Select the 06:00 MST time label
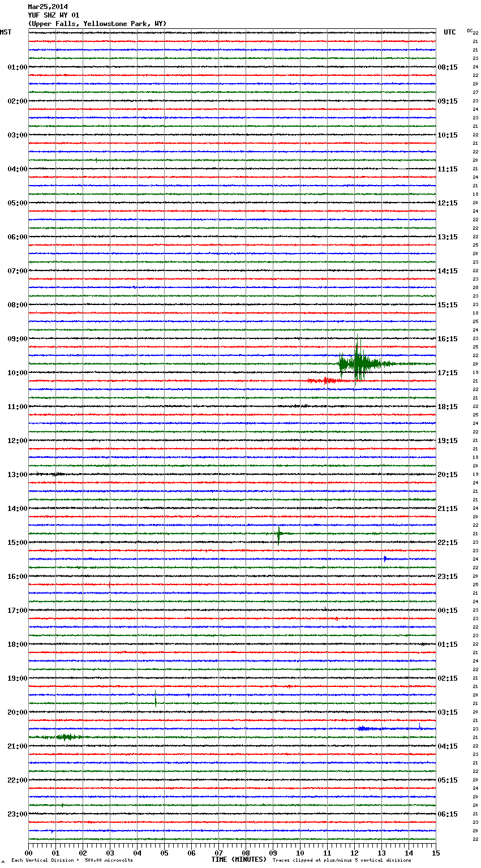Viewport: 481px width, 868px height. 18,237
